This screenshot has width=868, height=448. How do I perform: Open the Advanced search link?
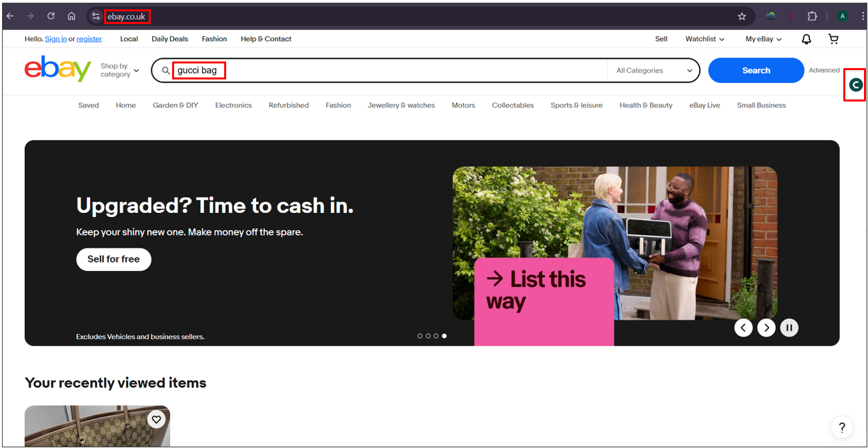[824, 70]
